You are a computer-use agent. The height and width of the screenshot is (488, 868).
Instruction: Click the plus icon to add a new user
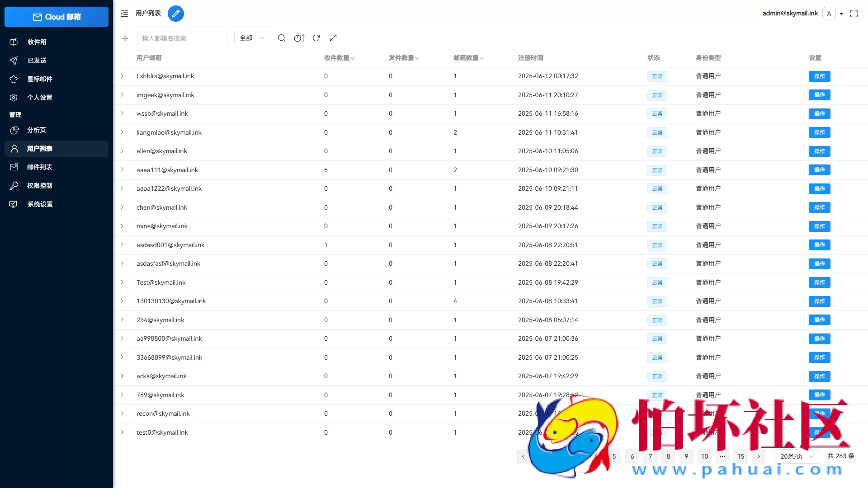click(x=125, y=38)
